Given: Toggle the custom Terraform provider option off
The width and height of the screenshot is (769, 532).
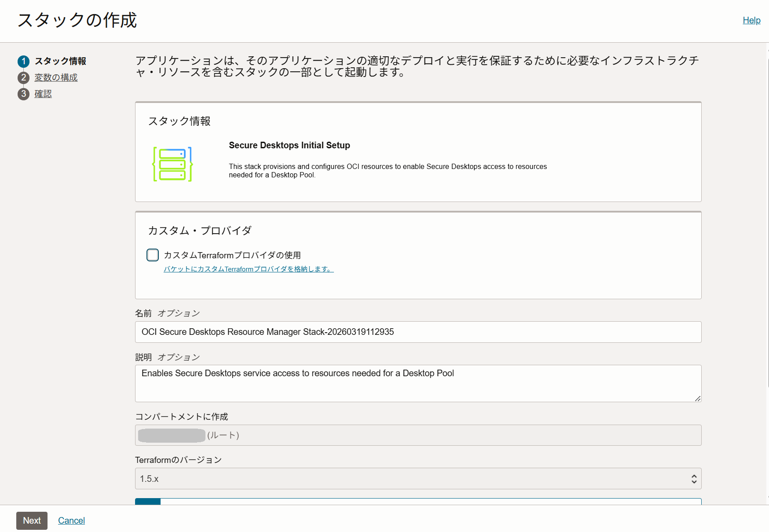Looking at the screenshot, I should click(152, 255).
